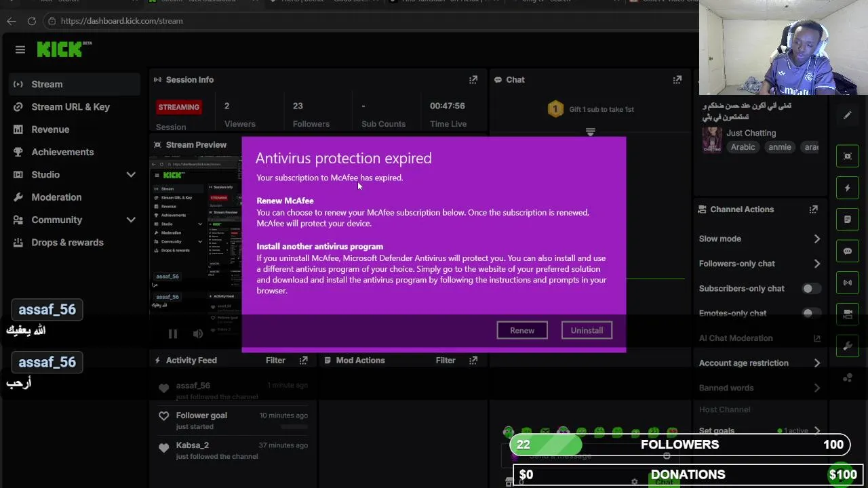Click the lightning bolt quick action icon

(848, 188)
